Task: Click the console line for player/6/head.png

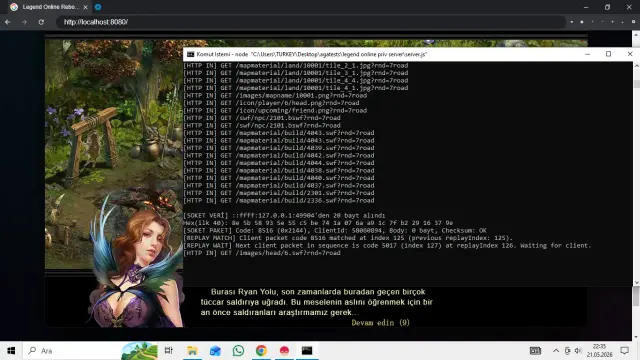Action: coord(271,103)
